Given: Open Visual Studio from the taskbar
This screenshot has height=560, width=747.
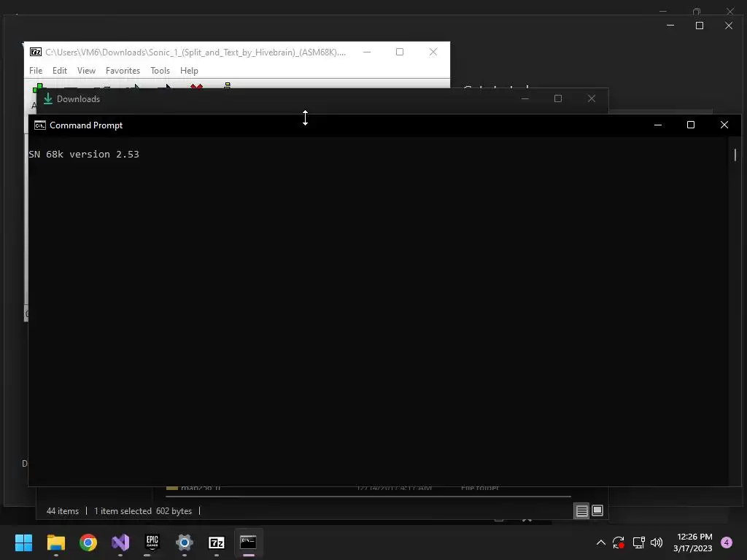Looking at the screenshot, I should pos(120,542).
